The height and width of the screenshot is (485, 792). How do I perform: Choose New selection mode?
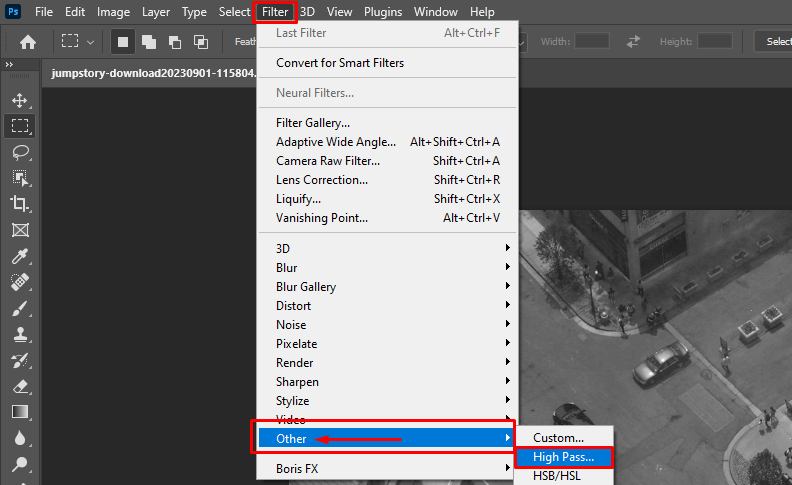(123, 41)
